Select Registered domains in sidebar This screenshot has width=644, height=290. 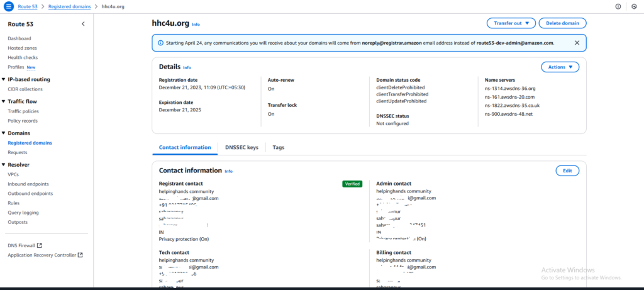point(30,143)
